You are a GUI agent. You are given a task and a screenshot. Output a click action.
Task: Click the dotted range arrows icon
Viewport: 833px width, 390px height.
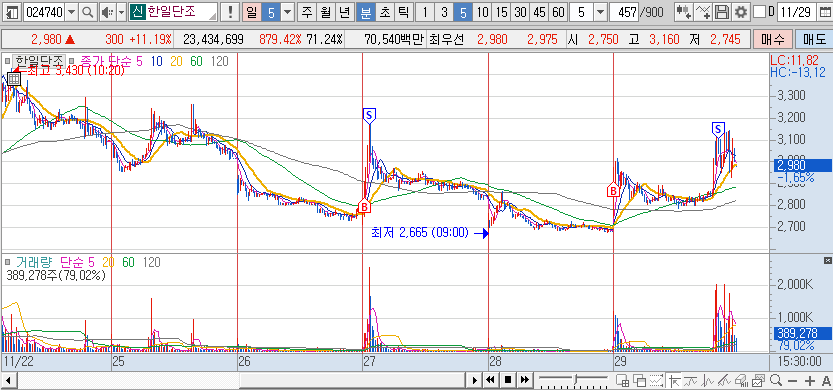657,380
